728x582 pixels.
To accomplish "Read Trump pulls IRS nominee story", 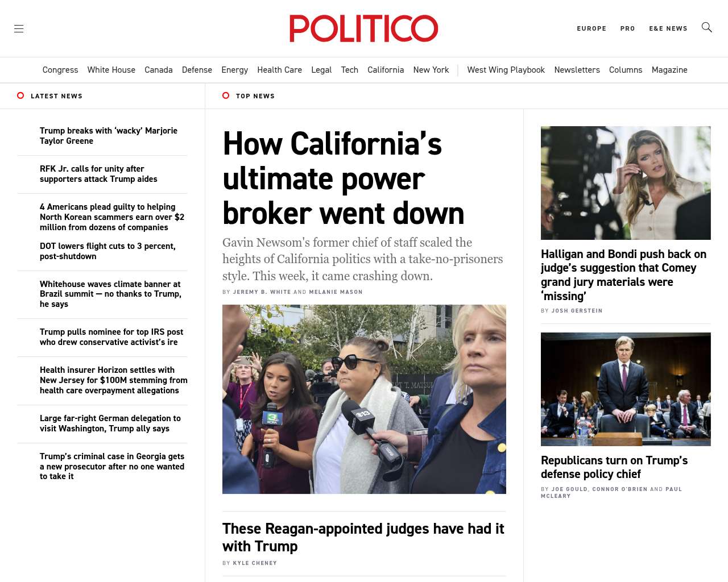I will point(111,337).
